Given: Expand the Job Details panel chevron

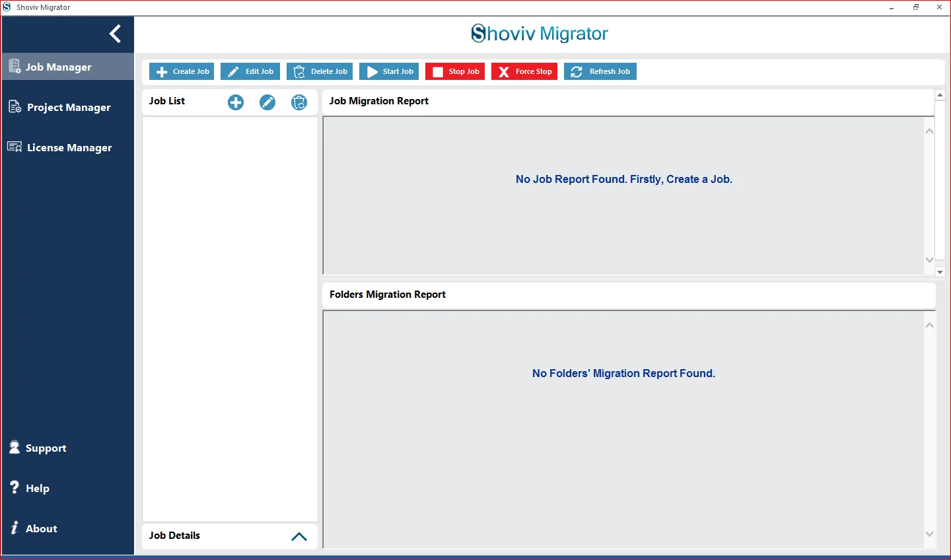Looking at the screenshot, I should click(299, 536).
